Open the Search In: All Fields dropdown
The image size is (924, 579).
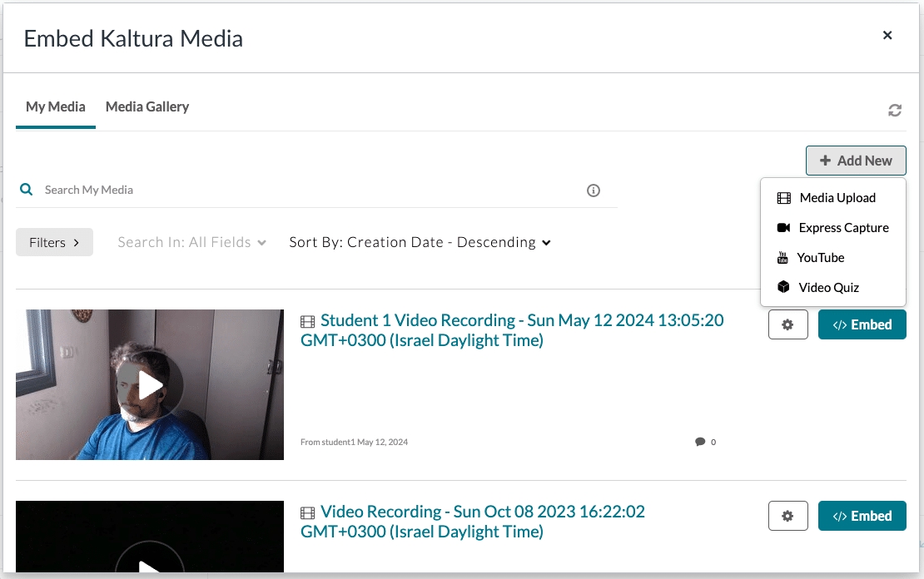[191, 243]
